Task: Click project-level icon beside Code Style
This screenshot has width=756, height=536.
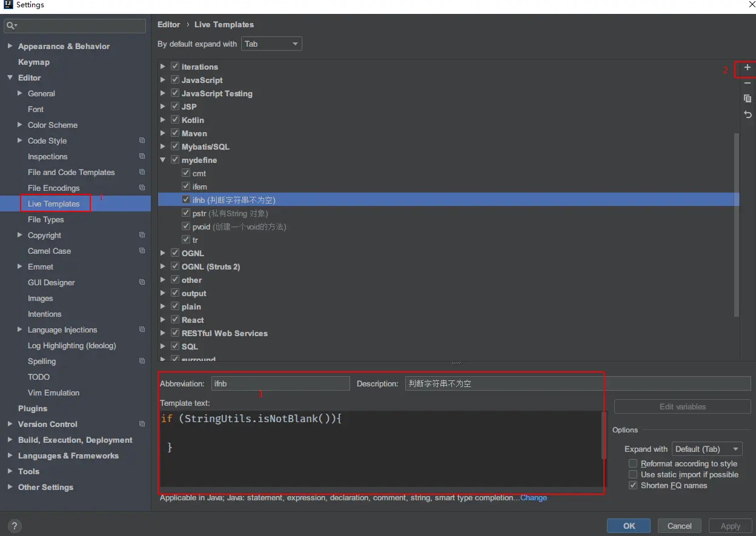Action: pyautogui.click(x=142, y=141)
